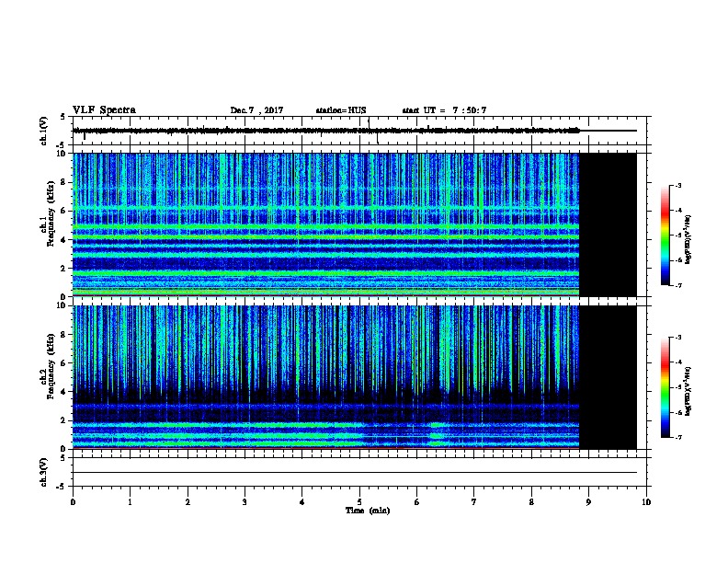Click the time axis tick label "1"
The image size is (728, 563).
tap(130, 501)
